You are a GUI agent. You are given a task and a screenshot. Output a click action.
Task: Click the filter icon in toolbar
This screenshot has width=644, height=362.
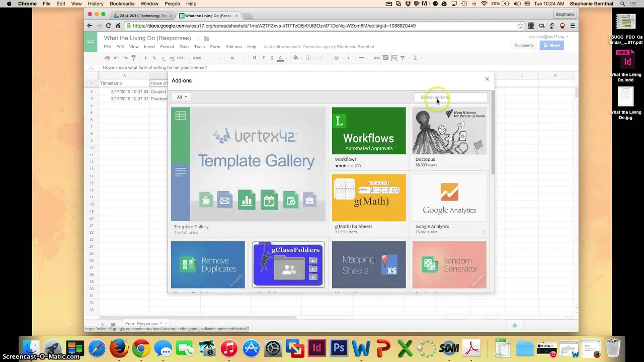tap(403, 58)
